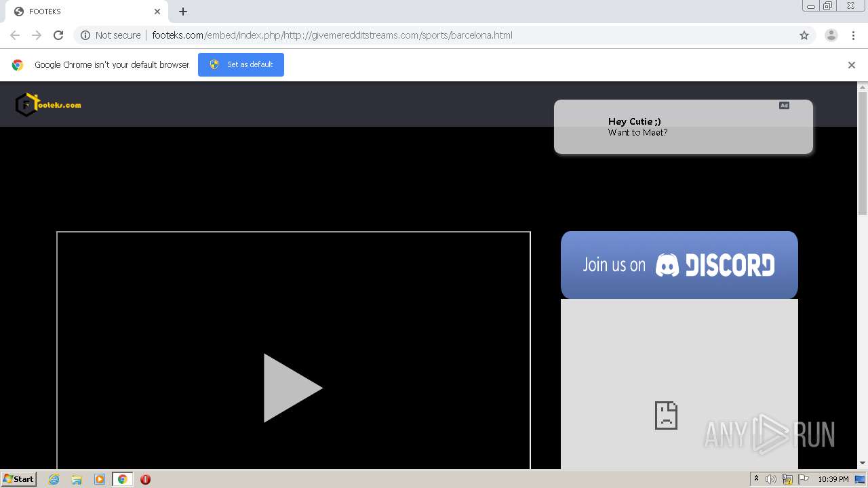The image size is (868, 488).
Task: Open the media player taskbar icon
Action: click(100, 479)
